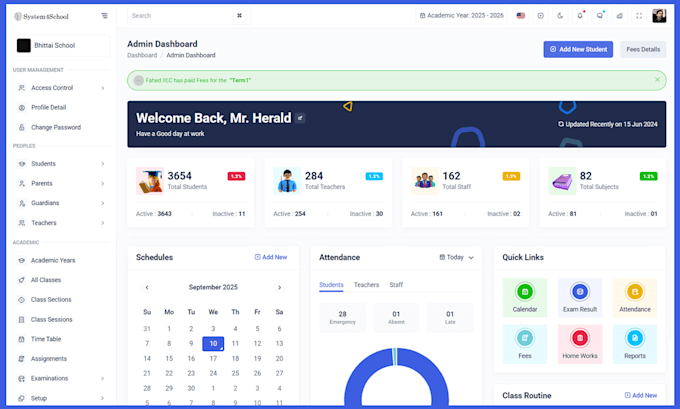Dismiss the fees paid notification banner

click(x=657, y=80)
